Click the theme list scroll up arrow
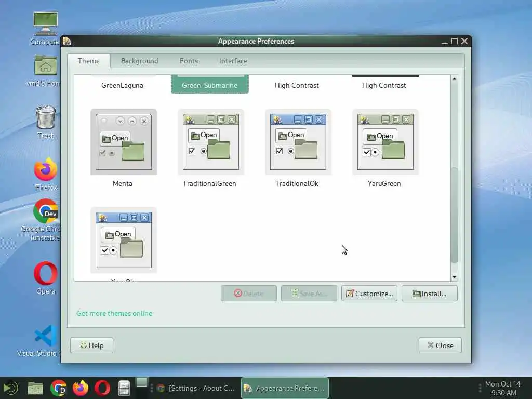 coord(454,79)
